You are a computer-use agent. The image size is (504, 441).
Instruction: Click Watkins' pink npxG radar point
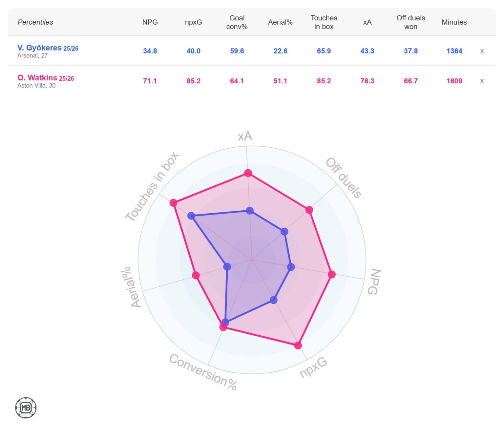[298, 345]
